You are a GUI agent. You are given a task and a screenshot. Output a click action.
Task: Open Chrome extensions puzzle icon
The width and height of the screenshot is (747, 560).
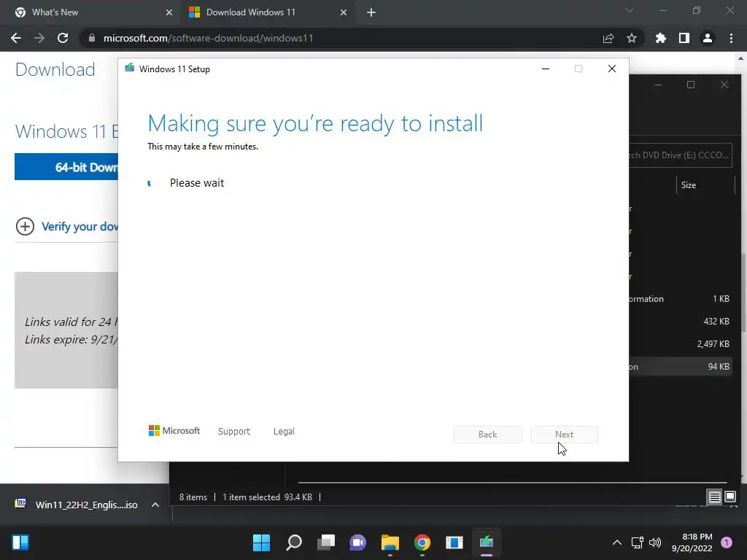coord(660,38)
